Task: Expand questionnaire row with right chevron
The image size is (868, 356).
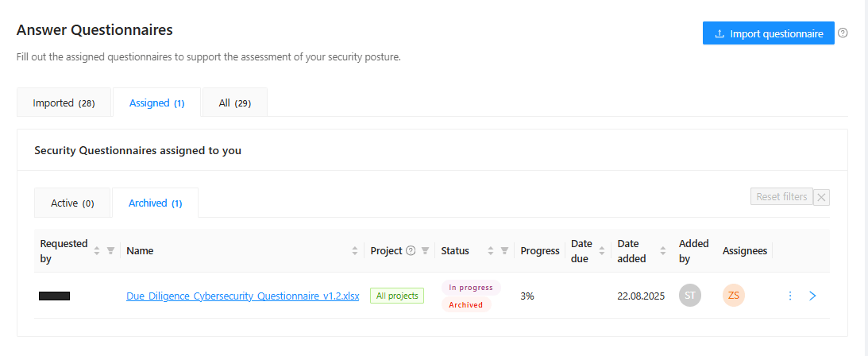Action: coord(812,296)
